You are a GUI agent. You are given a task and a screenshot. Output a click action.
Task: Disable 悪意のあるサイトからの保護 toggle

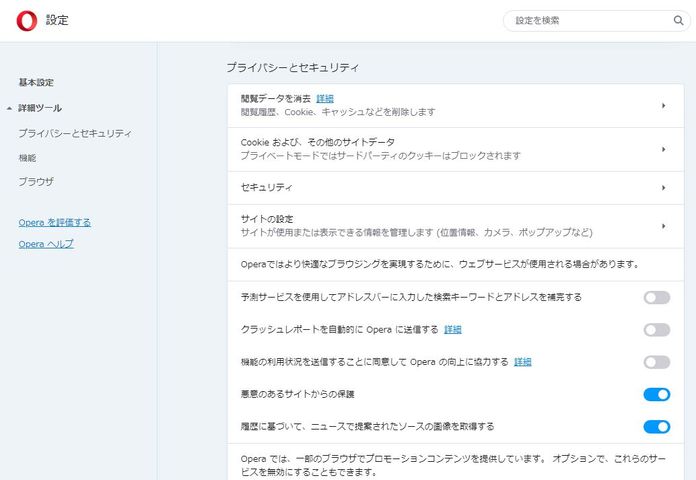coord(656,394)
